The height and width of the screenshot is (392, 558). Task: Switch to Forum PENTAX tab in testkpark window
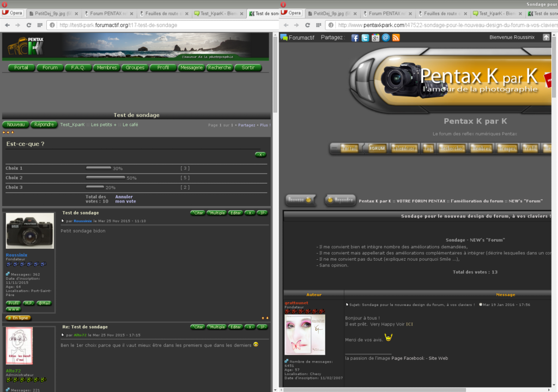click(108, 14)
